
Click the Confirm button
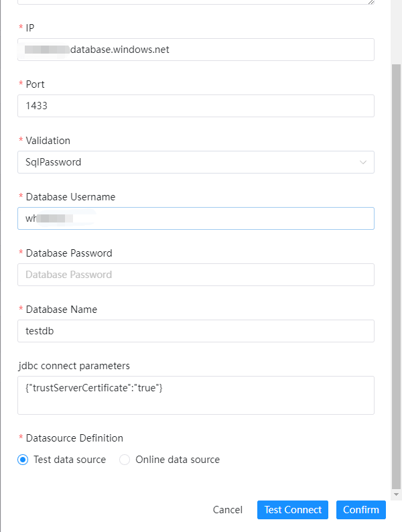361,510
